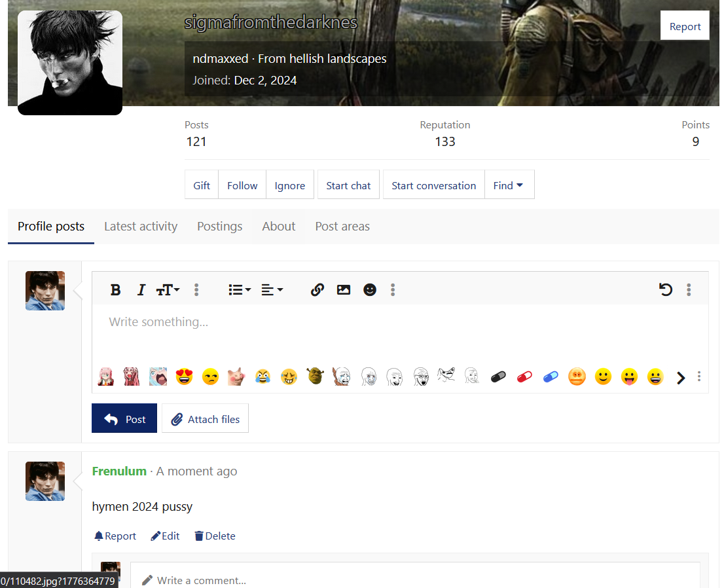Viewport: 724px width, 588px height.
Task: Open the image insertion tool
Action: point(344,289)
